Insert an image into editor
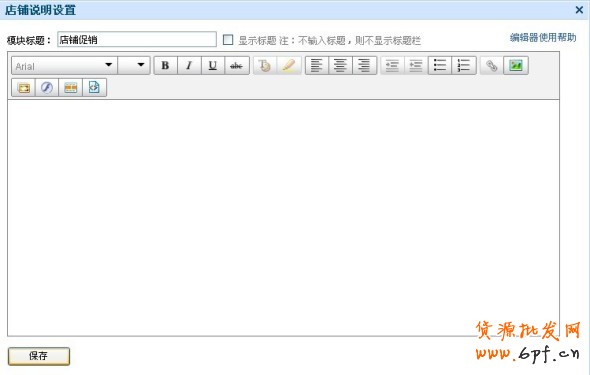 point(516,66)
